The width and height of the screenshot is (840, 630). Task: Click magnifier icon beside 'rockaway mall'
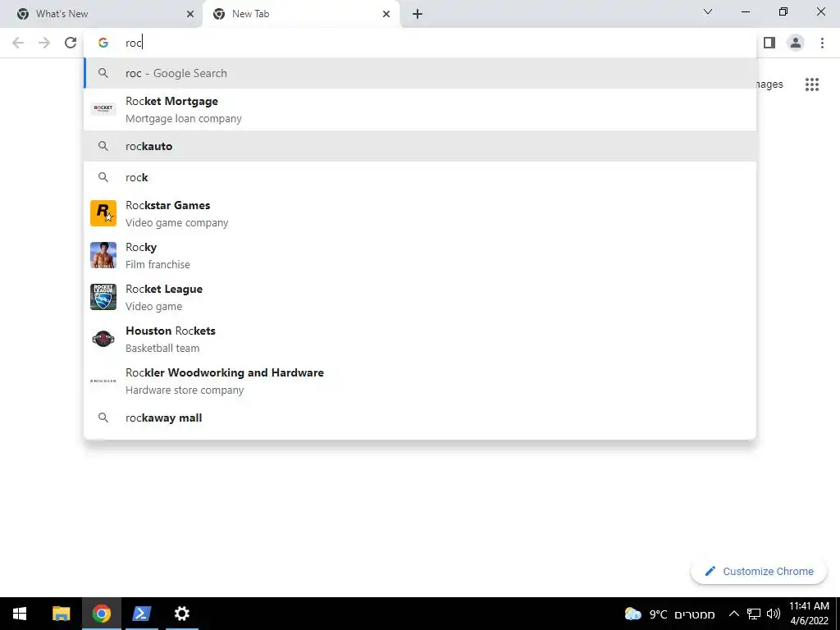pyautogui.click(x=103, y=418)
